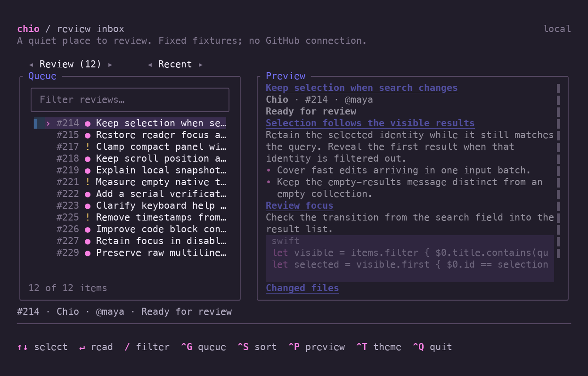This screenshot has width=588, height=376.
Task: Select review #214 Keep selection row
Action: coord(130,123)
